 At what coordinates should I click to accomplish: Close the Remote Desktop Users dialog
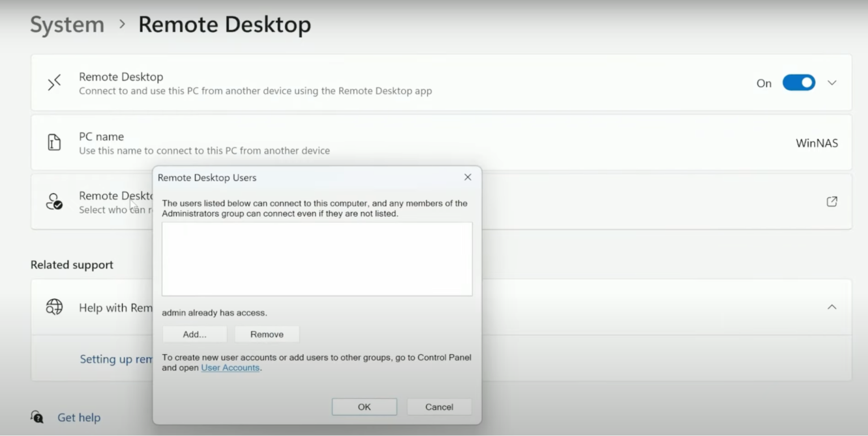[x=467, y=177]
